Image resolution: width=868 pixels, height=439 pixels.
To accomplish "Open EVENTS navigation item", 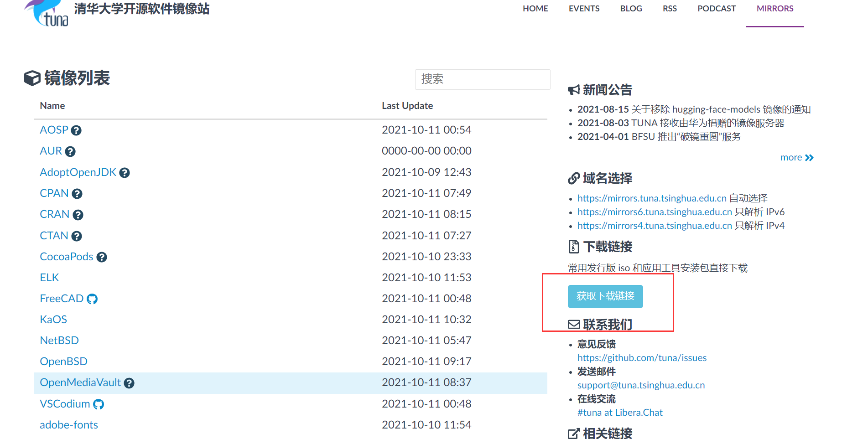I will point(584,9).
